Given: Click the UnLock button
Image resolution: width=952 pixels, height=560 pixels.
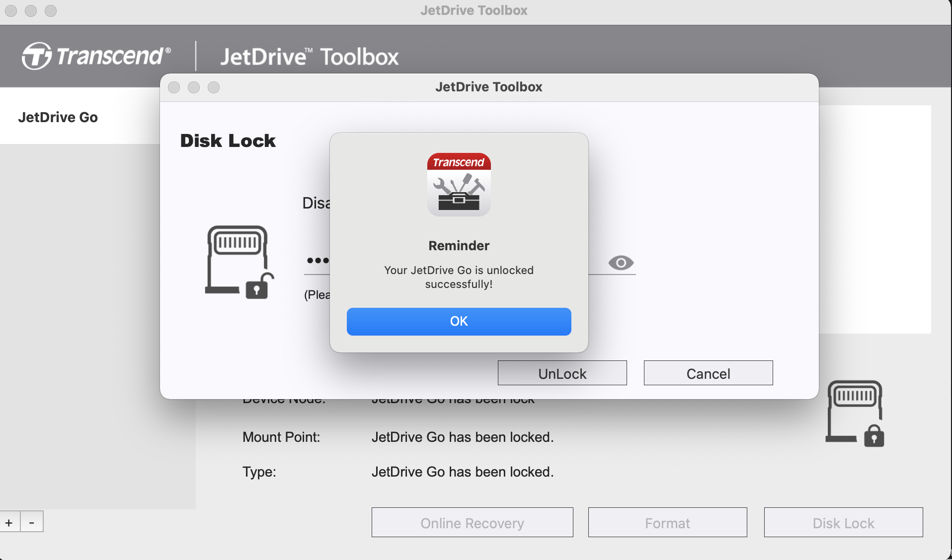Looking at the screenshot, I should 562,373.
